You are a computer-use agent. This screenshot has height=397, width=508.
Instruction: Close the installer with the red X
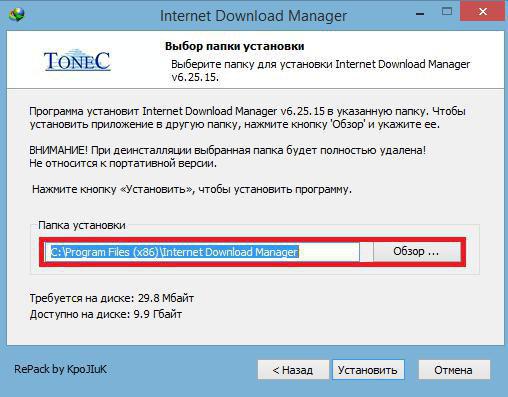[x=482, y=12]
